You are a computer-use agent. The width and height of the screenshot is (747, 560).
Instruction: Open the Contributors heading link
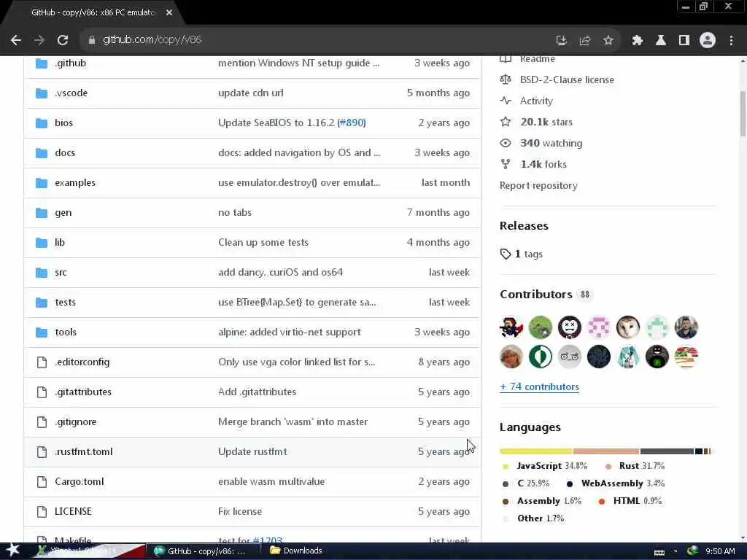[x=536, y=295]
